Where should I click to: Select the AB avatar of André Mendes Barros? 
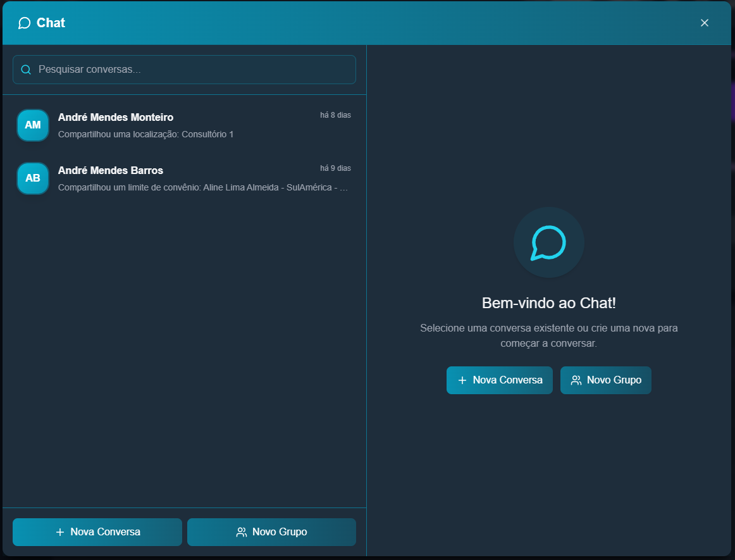pyautogui.click(x=32, y=178)
